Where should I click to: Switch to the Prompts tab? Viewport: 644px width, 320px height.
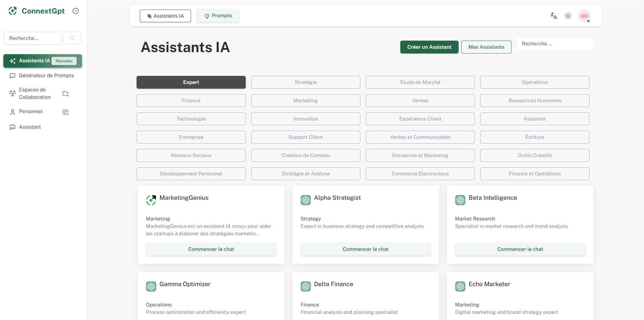218,16
